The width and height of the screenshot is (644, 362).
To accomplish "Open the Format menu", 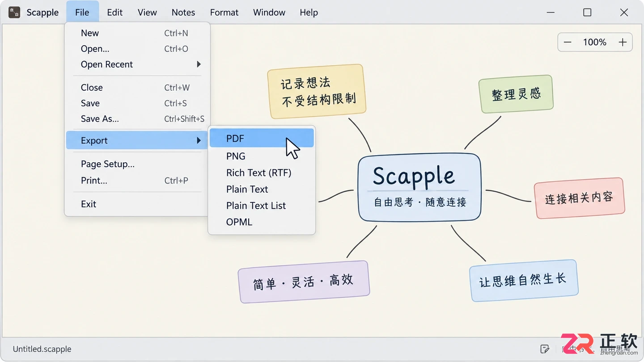I will coord(224,13).
